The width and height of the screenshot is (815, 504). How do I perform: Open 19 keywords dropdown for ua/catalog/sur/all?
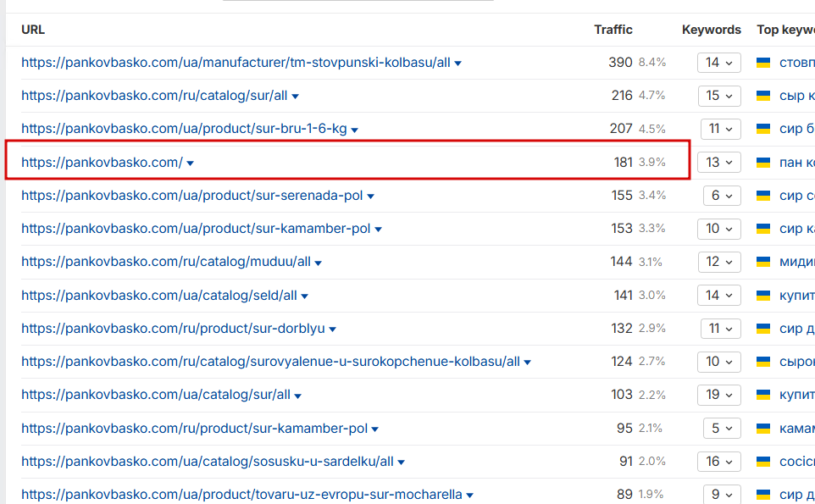point(719,395)
